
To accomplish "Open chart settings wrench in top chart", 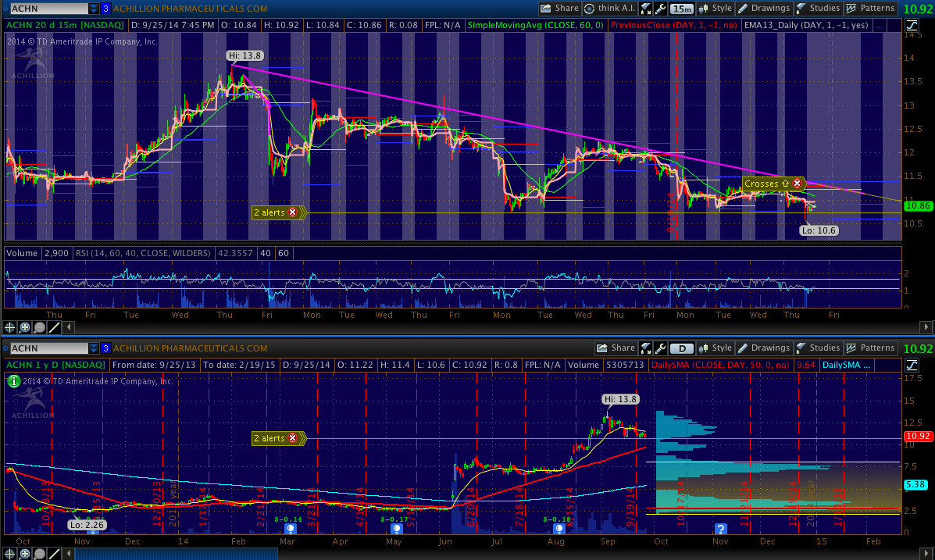I will pyautogui.click(x=660, y=9).
